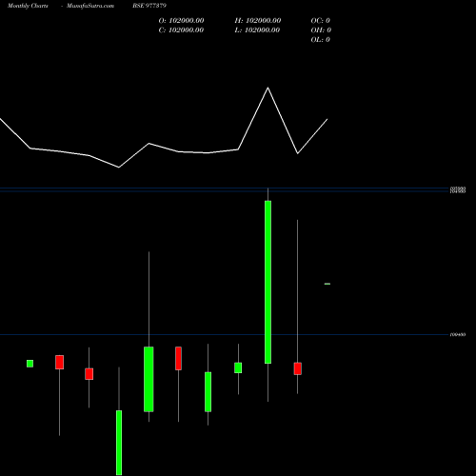
Task: Click the OH: 0 readout
Action: coord(321,30)
